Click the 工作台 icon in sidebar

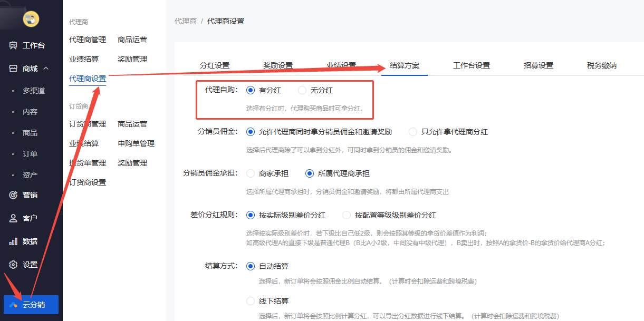13,45
